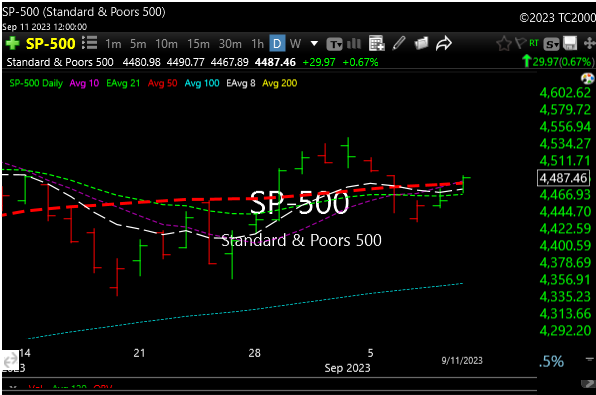596x395 pixels.
Task: Click the open price 4480.98
Action: click(x=141, y=62)
